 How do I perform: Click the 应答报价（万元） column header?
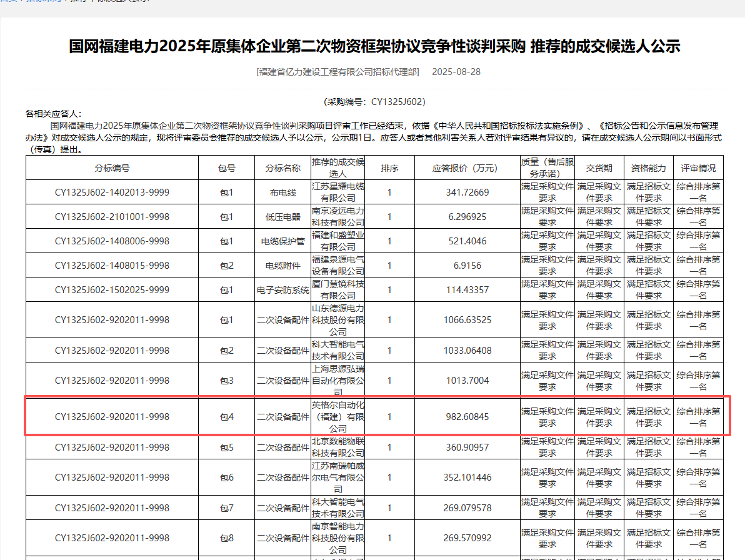[467, 168]
